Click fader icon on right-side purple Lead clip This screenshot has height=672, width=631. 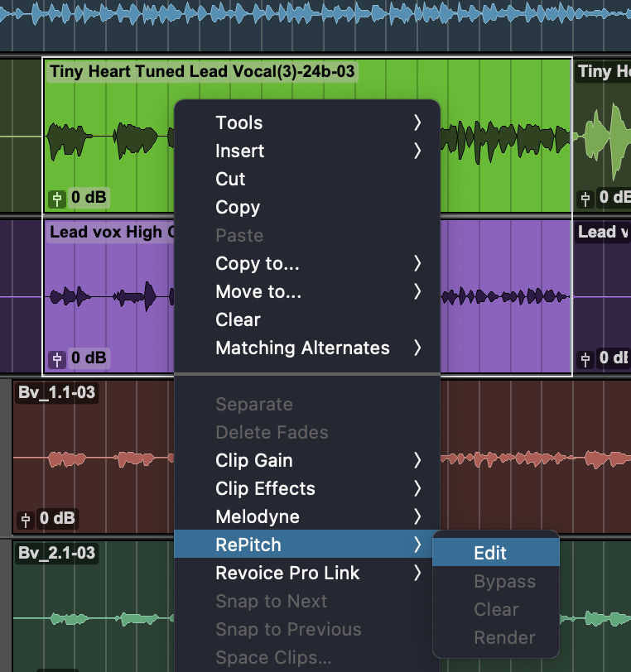coord(585,359)
